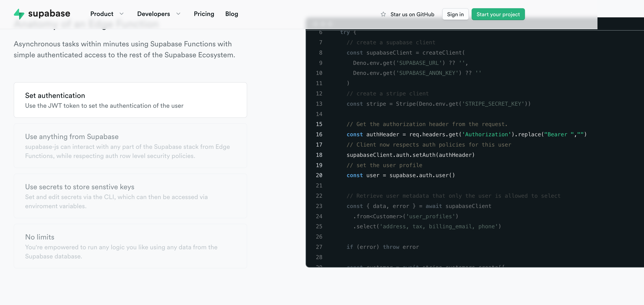Expand the Developers dropdown

[x=159, y=14]
